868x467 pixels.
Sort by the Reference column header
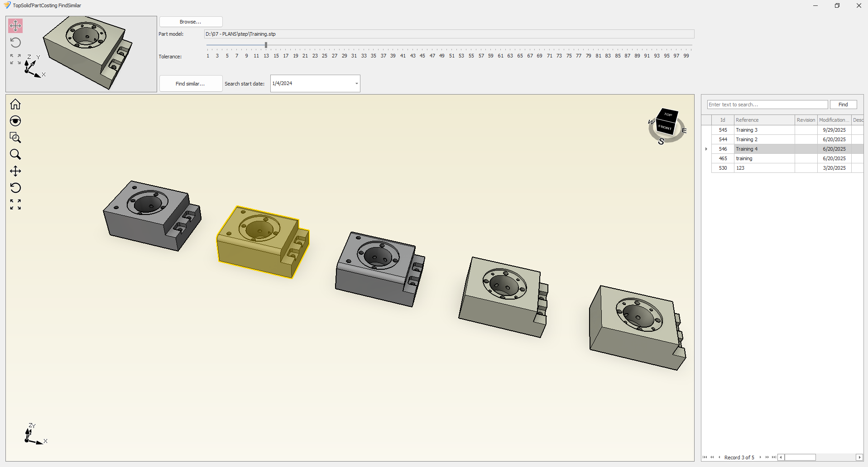click(x=764, y=120)
